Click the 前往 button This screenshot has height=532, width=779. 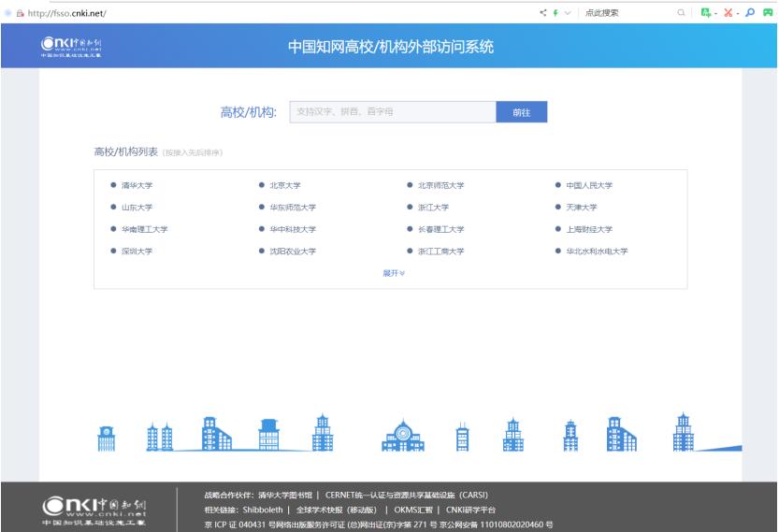tap(521, 112)
